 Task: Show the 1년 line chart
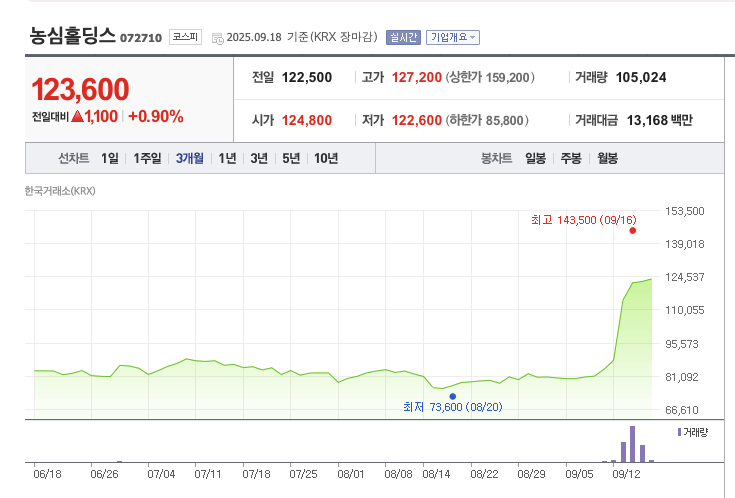[227, 158]
